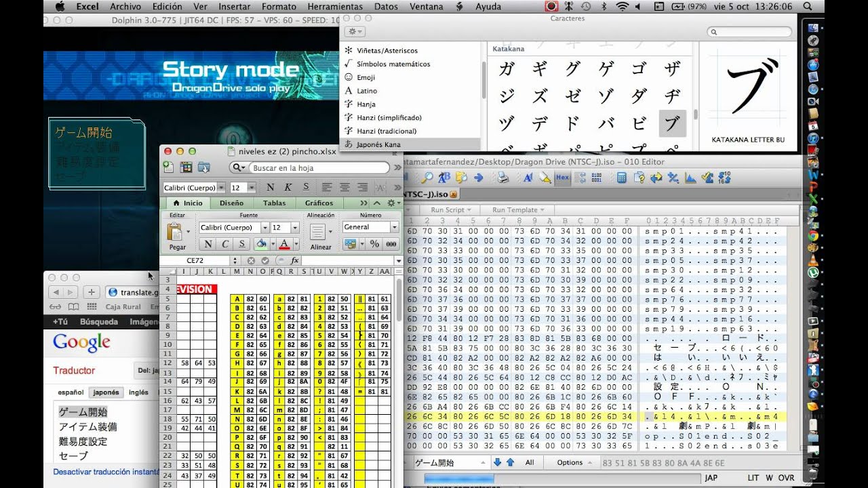Select inglés language in Google Traductor

point(138,392)
